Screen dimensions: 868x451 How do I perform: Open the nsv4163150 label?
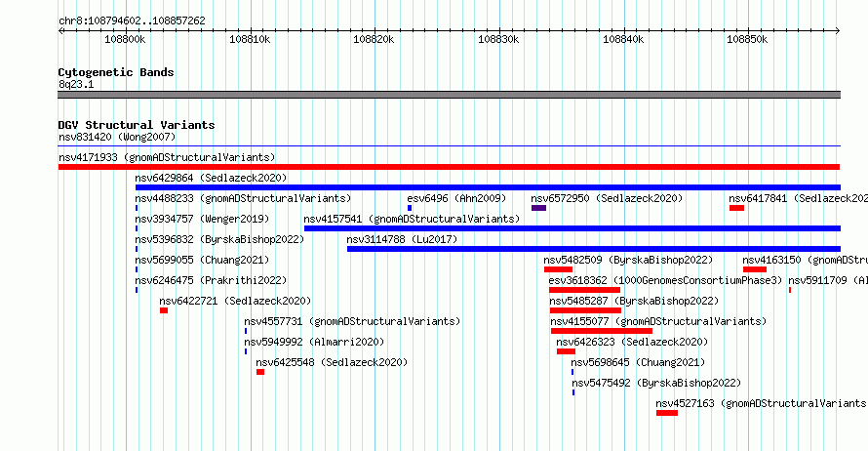[805, 260]
